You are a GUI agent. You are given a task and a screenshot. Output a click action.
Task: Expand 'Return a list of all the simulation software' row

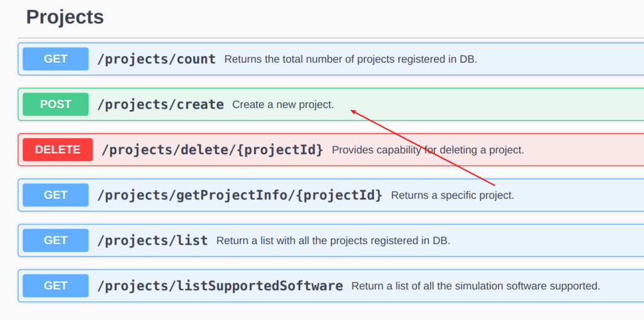pyautogui.click(x=331, y=285)
